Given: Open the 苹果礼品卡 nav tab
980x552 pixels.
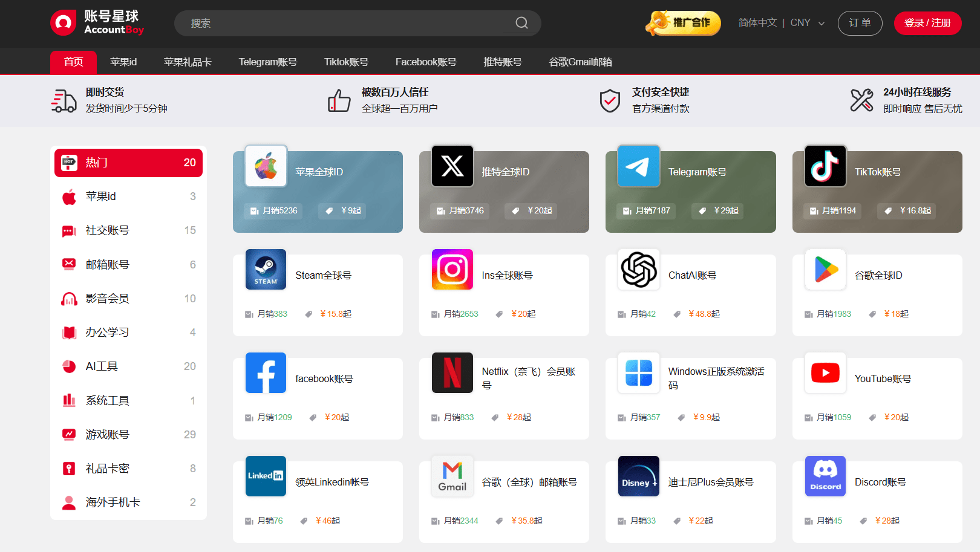Looking at the screenshot, I should click(188, 62).
